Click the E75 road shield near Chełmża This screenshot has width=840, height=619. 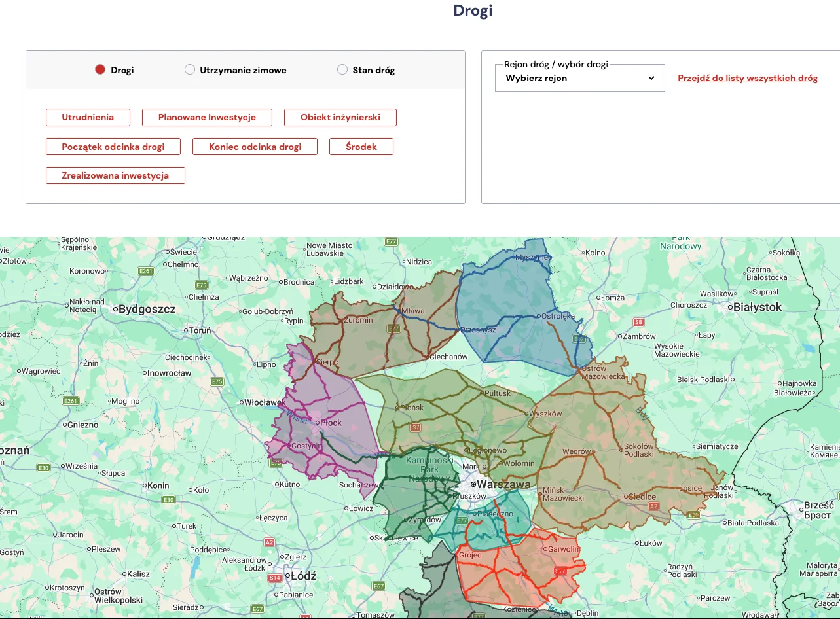click(x=202, y=285)
